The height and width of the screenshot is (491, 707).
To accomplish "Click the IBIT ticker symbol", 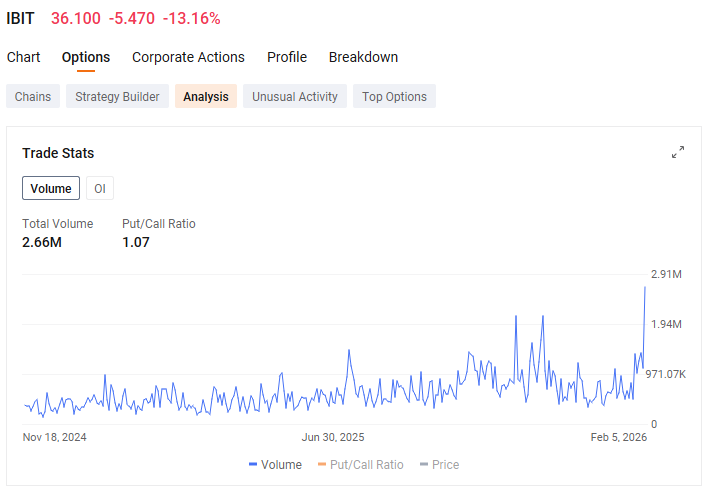I will tap(20, 18).
